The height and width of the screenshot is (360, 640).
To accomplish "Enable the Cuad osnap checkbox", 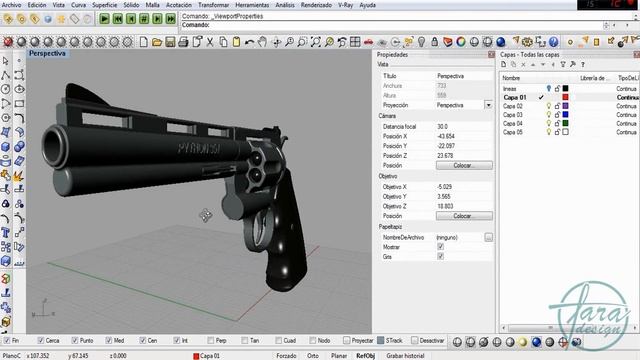I will coord(278,340).
